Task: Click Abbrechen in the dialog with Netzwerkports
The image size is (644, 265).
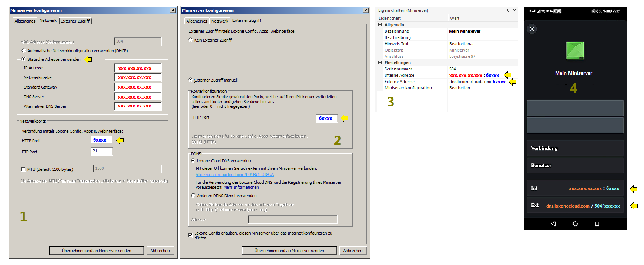Action: click(x=160, y=251)
